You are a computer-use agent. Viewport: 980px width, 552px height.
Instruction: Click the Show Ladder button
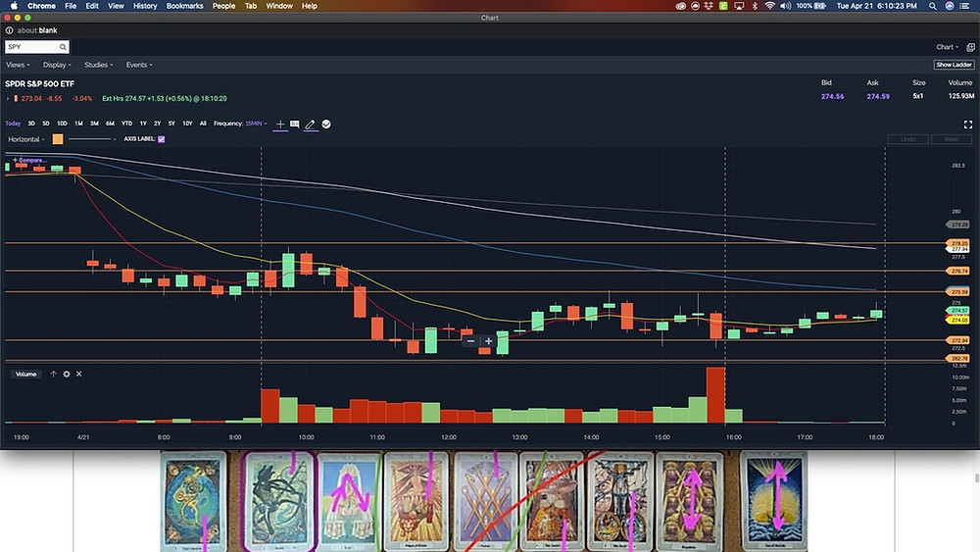(954, 65)
